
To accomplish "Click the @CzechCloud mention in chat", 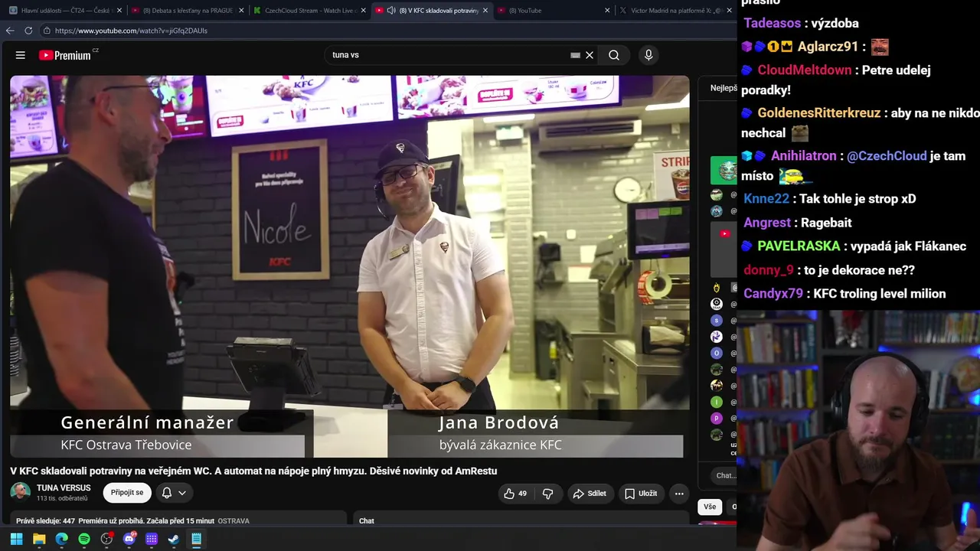I will (x=887, y=155).
